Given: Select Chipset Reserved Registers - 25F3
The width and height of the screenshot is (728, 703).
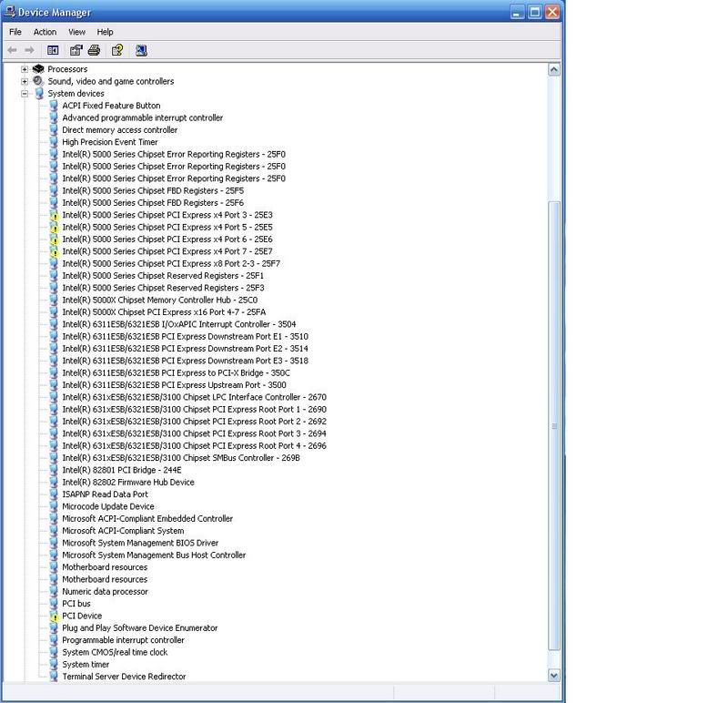Looking at the screenshot, I should [164, 288].
